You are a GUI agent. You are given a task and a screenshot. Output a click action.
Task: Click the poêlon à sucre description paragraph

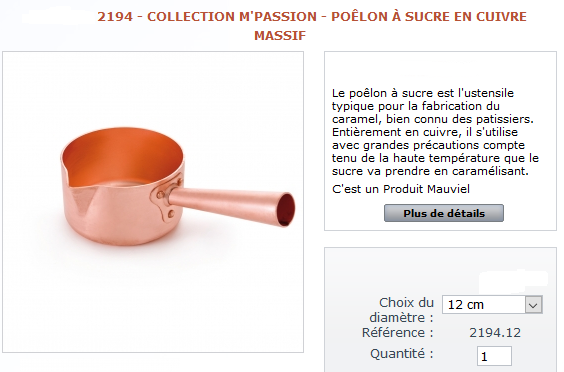(x=435, y=132)
